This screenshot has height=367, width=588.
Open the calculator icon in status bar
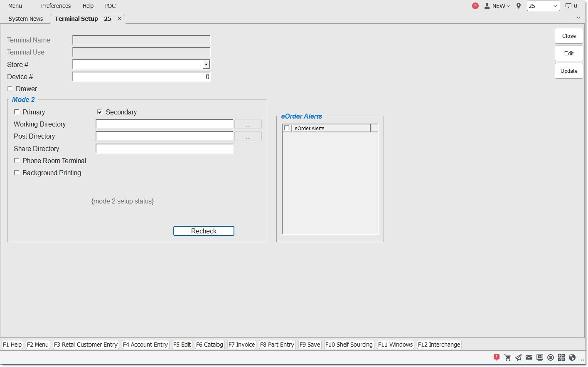pyautogui.click(x=561, y=357)
